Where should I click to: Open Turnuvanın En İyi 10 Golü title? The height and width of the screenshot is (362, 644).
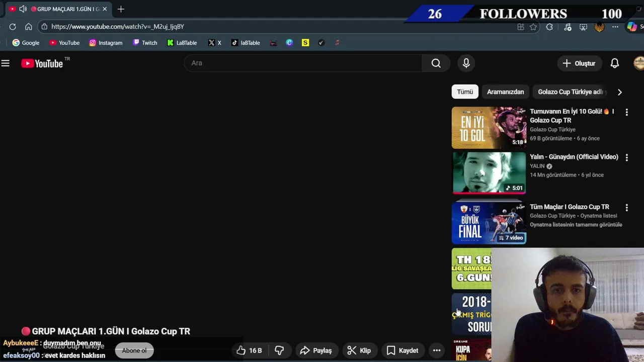tap(572, 116)
